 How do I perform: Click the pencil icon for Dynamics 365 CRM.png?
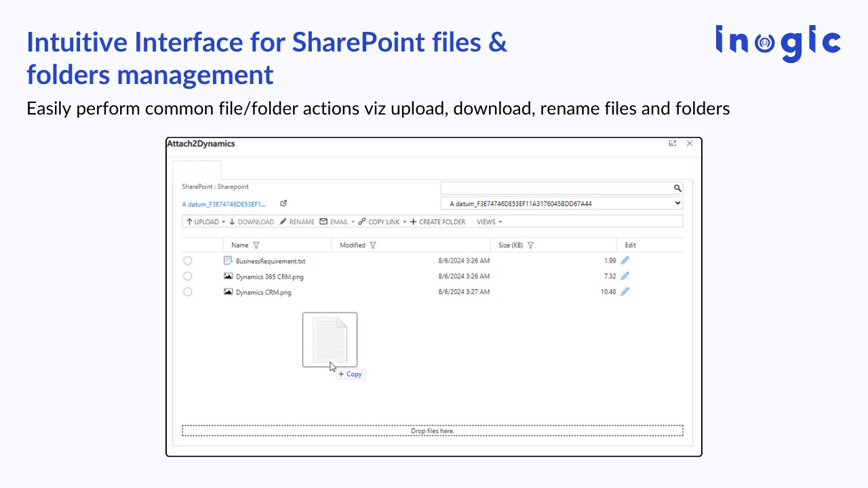[625, 276]
